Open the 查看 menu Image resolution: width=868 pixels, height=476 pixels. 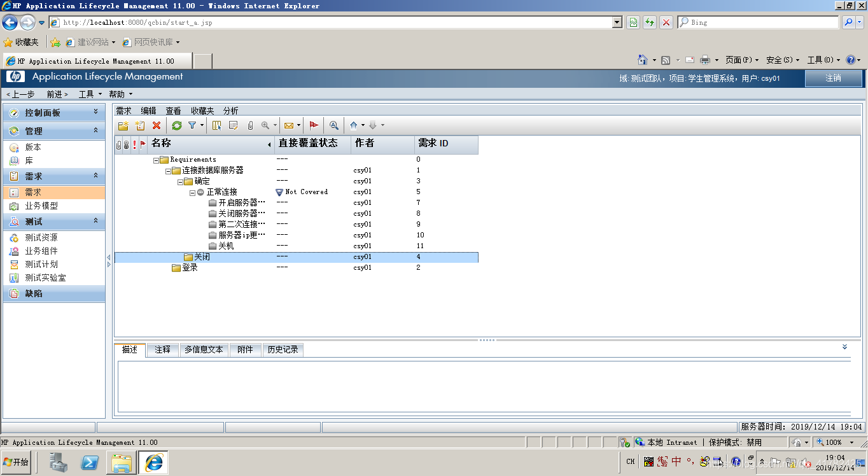click(173, 111)
